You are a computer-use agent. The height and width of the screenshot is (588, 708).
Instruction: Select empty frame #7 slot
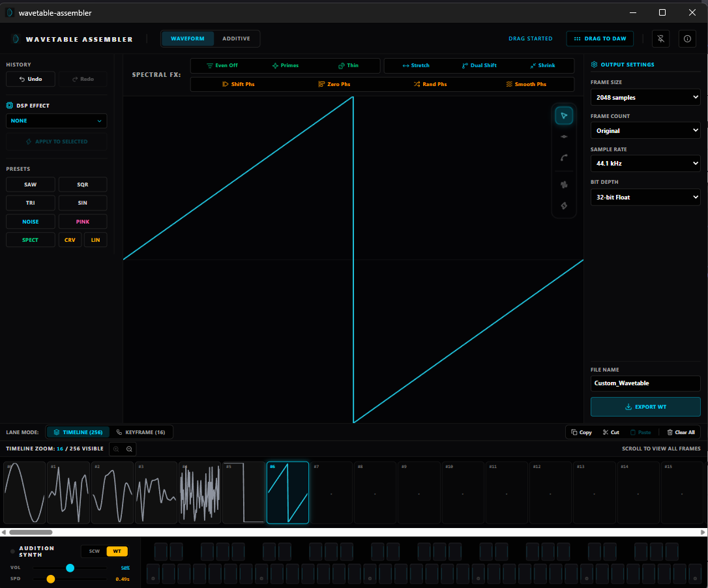(331, 493)
